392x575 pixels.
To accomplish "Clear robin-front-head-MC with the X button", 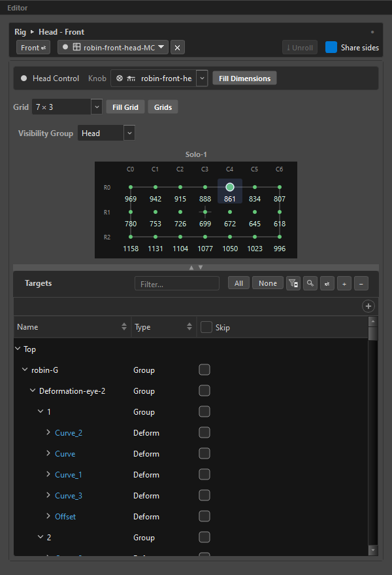I will pos(177,47).
